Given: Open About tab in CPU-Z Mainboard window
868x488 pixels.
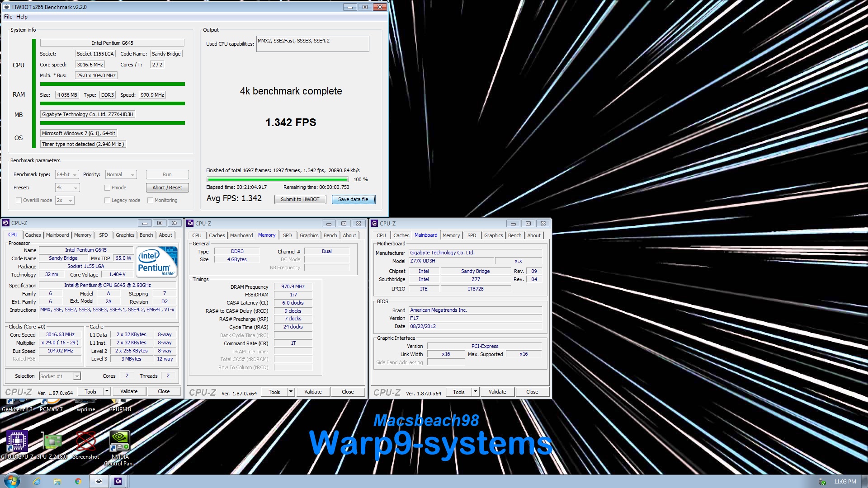Looking at the screenshot, I should tap(533, 235).
